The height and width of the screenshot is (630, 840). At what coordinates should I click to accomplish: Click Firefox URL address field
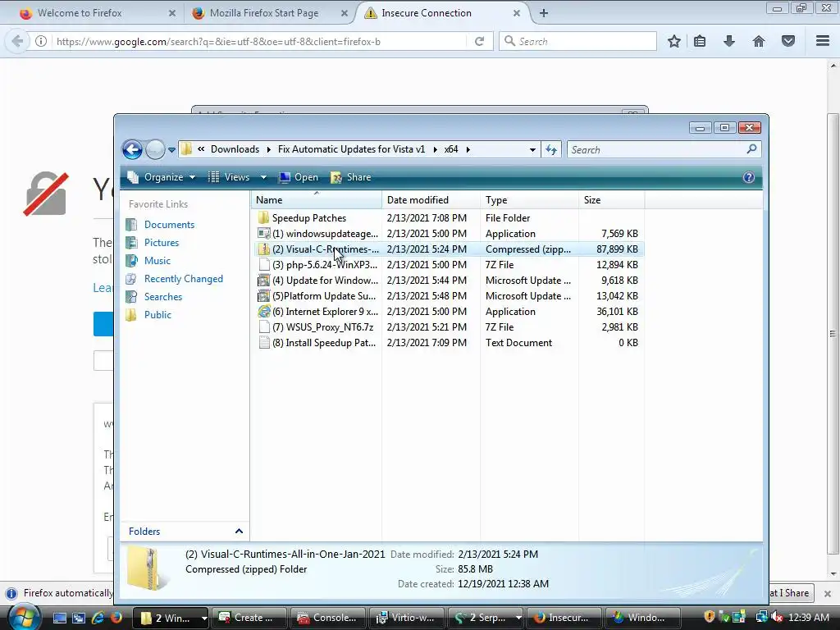coord(260,41)
